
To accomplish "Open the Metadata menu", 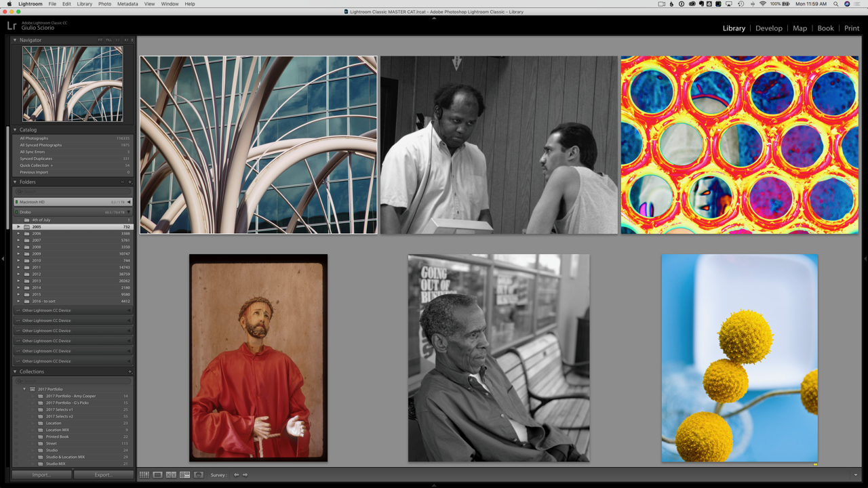I will pos(127,4).
